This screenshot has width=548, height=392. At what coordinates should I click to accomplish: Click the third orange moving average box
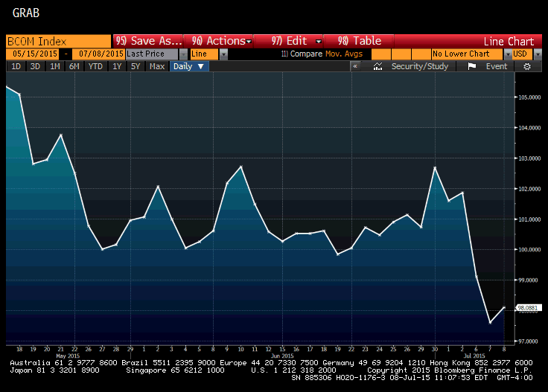pos(421,54)
